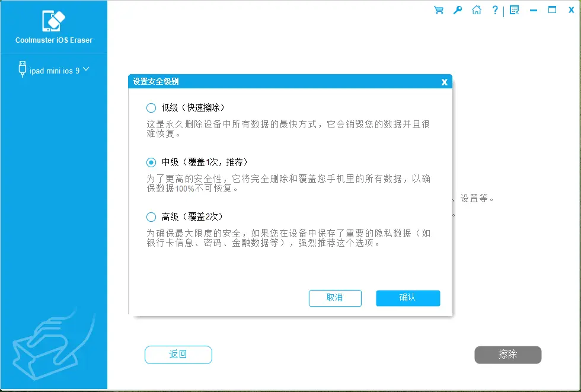Click the registration key icon
This screenshot has height=392, width=581.
[457, 10]
